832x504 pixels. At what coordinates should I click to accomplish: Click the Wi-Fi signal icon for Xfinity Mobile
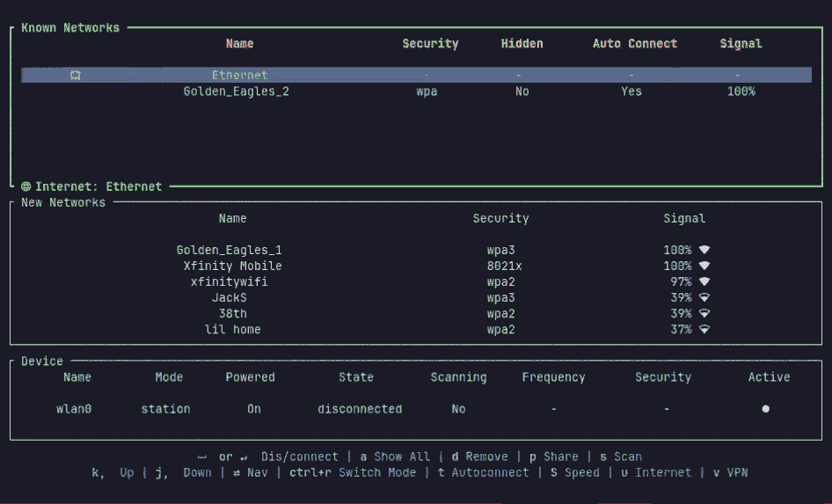(704, 266)
